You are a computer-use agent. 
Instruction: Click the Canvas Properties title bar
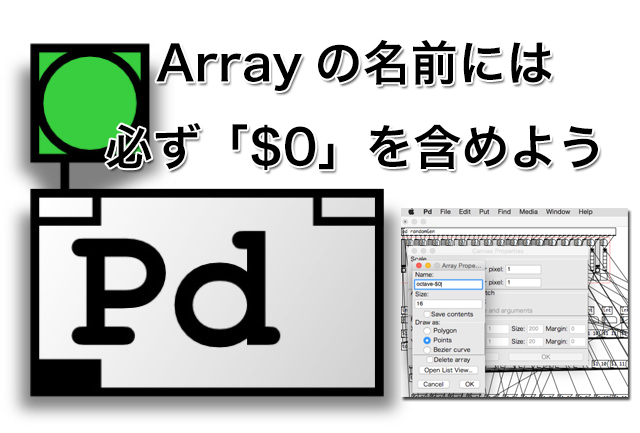[x=498, y=251]
